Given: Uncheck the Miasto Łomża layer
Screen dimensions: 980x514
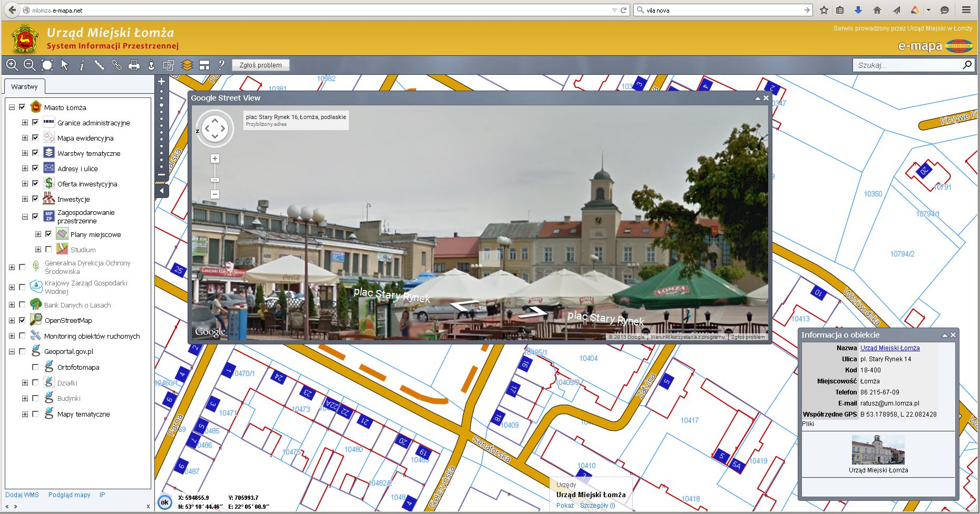Looking at the screenshot, I should (22, 107).
